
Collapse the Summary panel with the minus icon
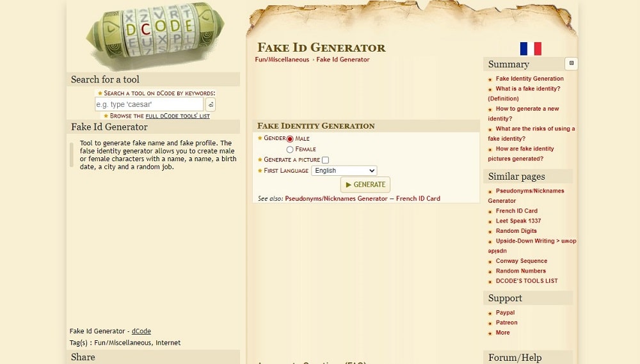pyautogui.click(x=572, y=63)
